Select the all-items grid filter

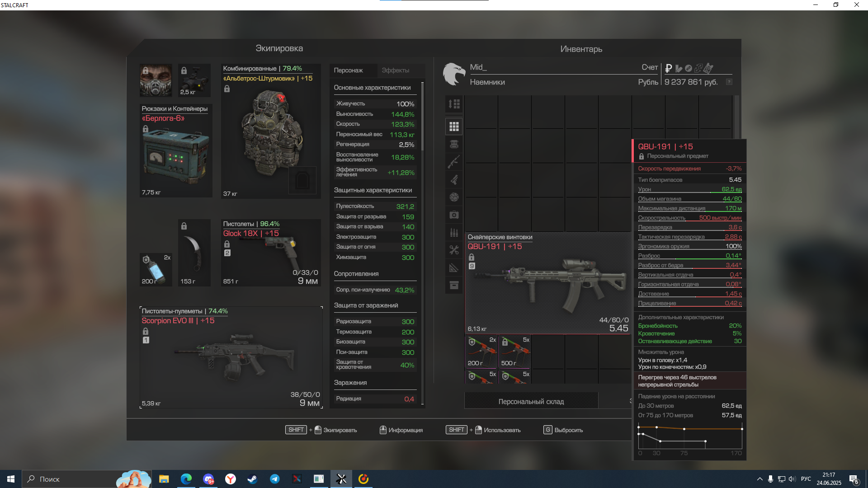click(454, 127)
